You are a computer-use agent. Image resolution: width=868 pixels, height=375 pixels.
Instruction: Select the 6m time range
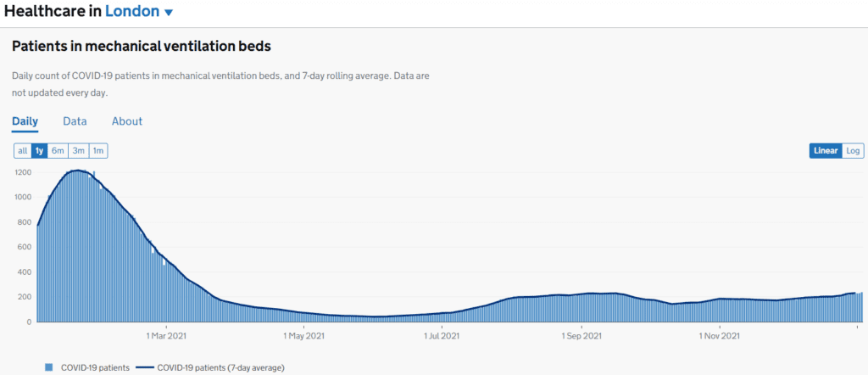[x=58, y=151]
